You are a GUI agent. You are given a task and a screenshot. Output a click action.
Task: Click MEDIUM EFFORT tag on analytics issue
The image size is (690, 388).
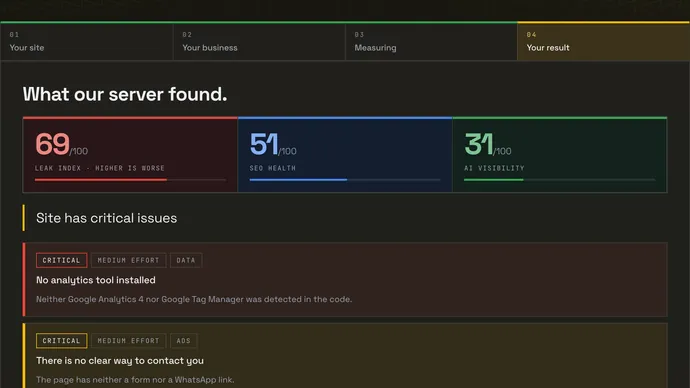tap(128, 260)
